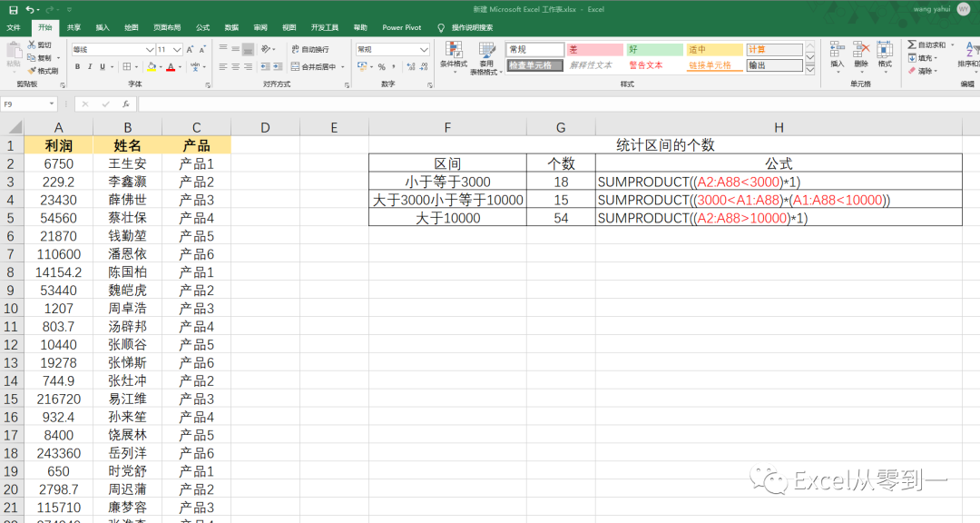The image size is (980, 523).
Task: Open the 文件 File menu
Action: (13, 27)
